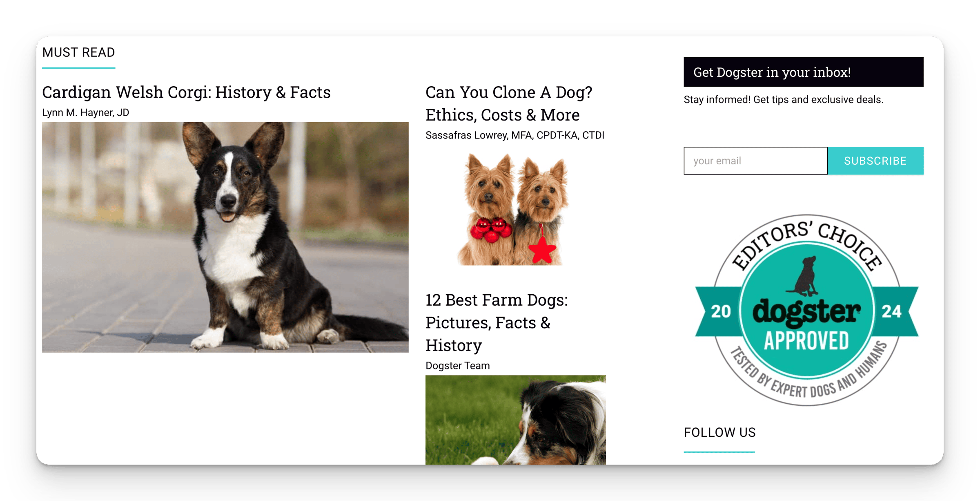Image resolution: width=980 pixels, height=501 pixels.
Task: Click the SUBSCRIBE button
Action: click(x=875, y=161)
